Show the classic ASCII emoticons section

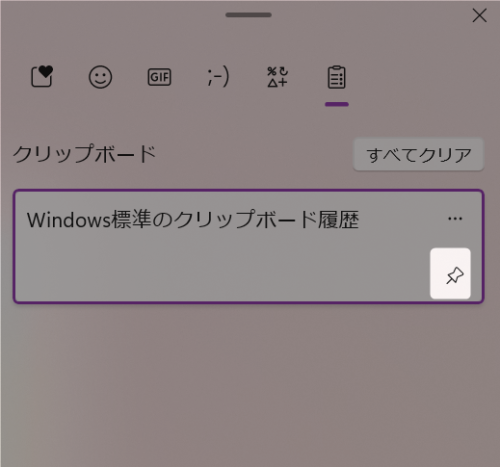(x=218, y=77)
